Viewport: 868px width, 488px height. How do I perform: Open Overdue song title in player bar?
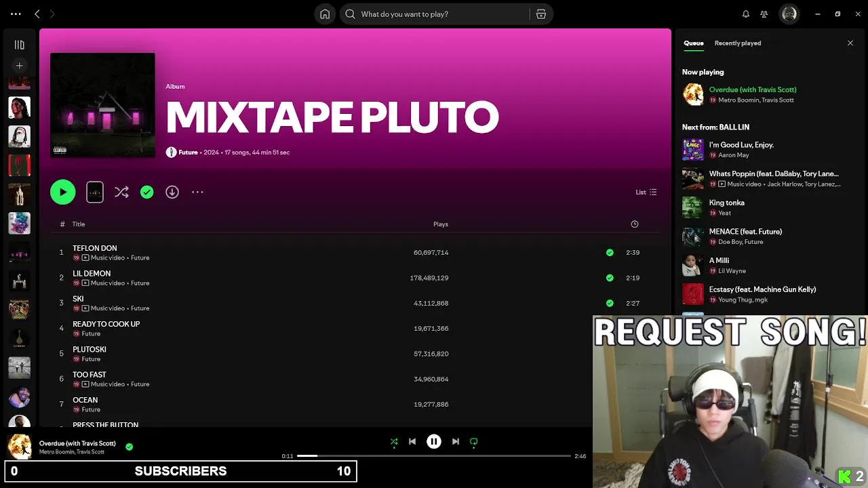pos(77,443)
